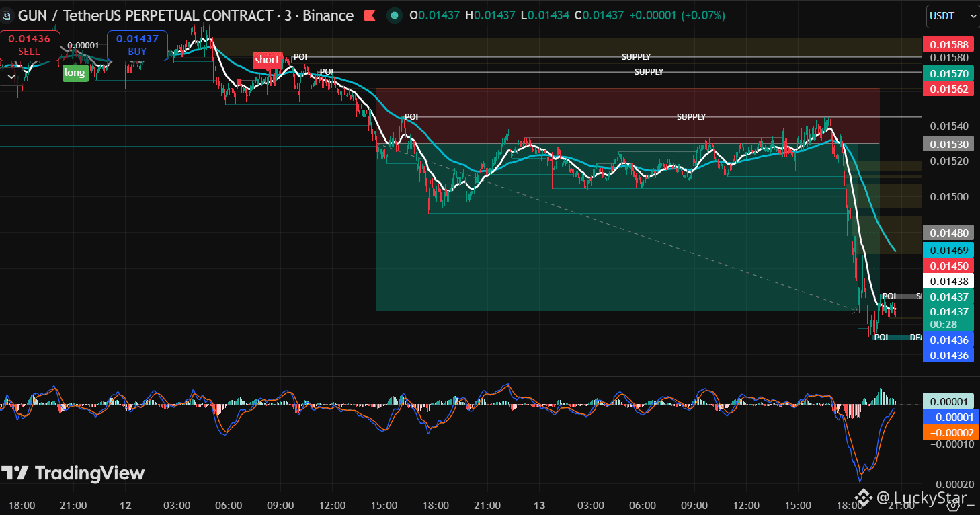Click the GUN symbol logo icon
980x515 pixels.
click(7, 15)
